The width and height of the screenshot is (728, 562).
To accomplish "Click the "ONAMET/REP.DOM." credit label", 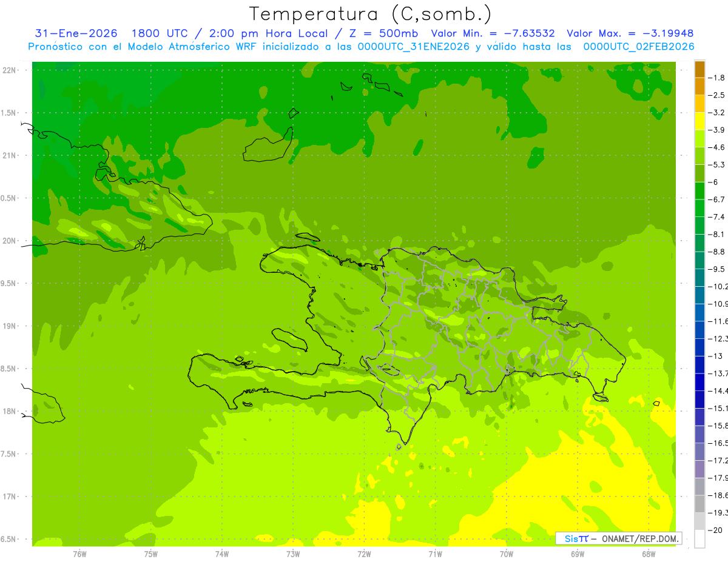I will 639,538.
